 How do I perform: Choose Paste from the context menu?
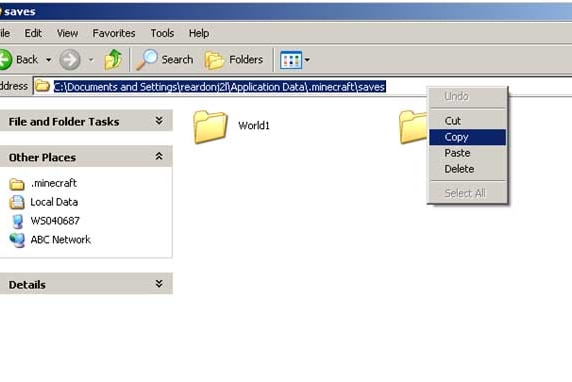pos(467,153)
